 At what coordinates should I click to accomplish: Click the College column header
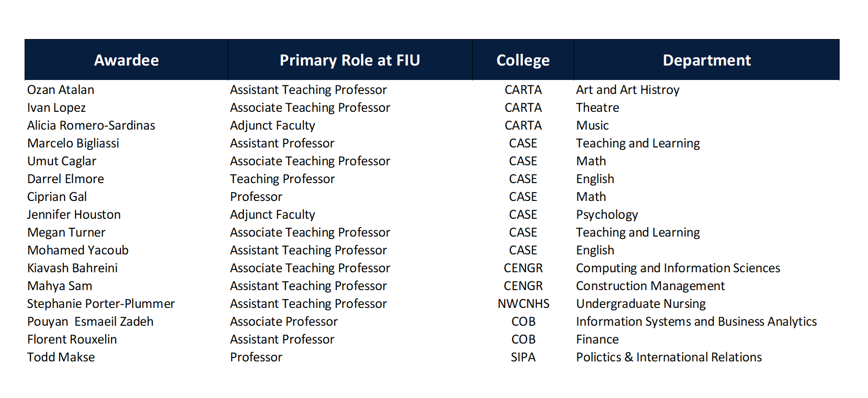coord(523,60)
